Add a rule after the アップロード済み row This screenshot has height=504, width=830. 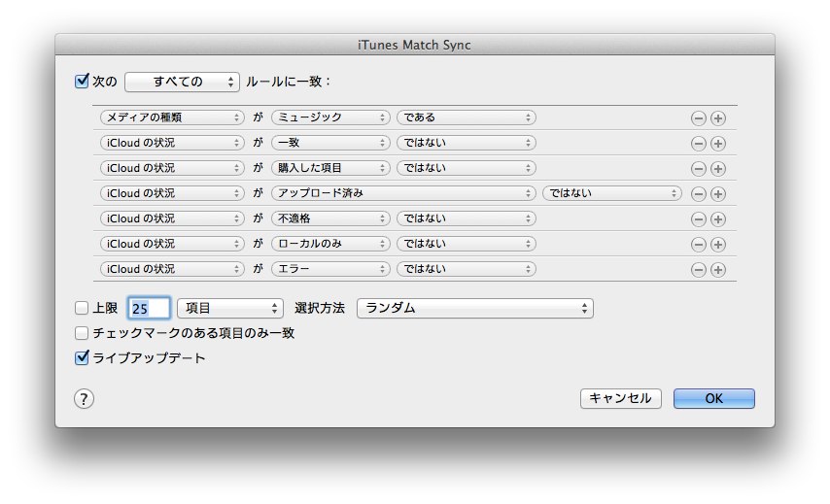[x=718, y=194]
